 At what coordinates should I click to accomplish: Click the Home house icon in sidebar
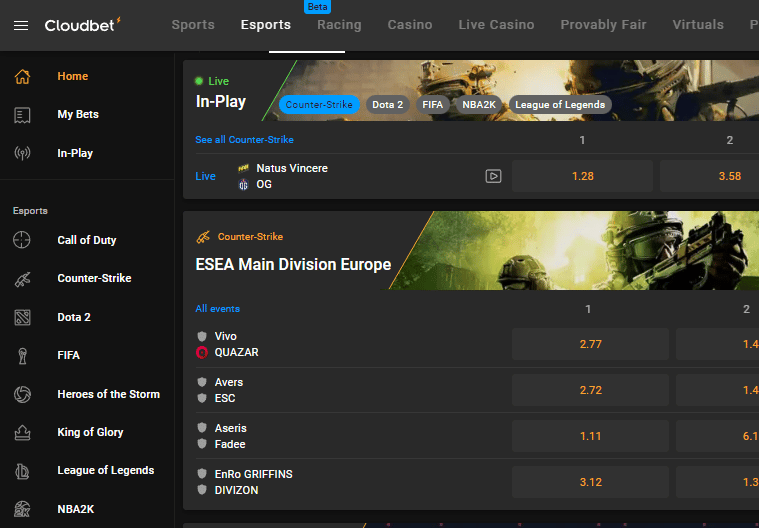pyautogui.click(x=23, y=76)
